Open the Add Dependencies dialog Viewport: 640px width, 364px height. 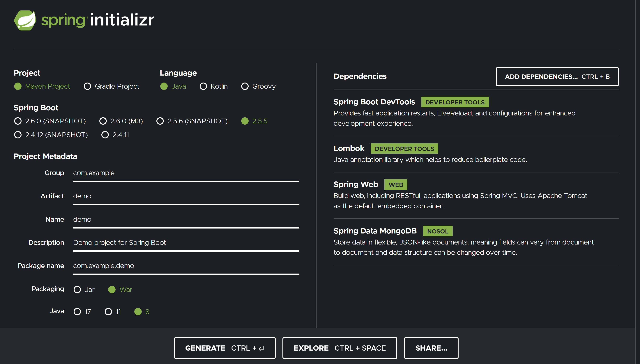coord(557,76)
